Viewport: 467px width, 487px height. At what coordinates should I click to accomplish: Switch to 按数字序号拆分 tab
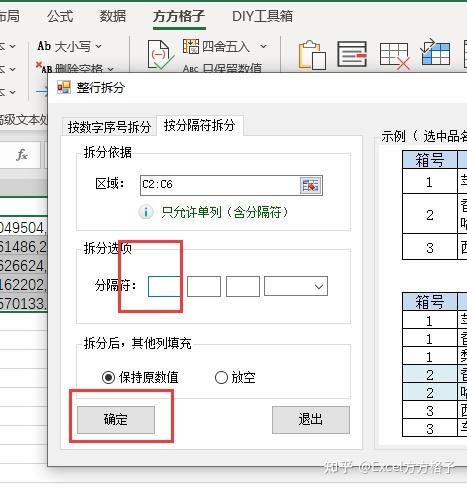click(109, 127)
